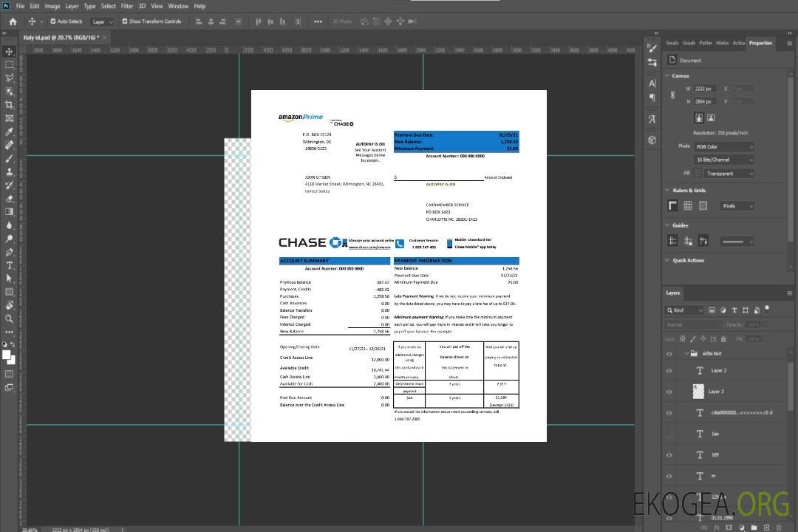Select the Path Selection tool
The height and width of the screenshot is (532, 798).
[x=9, y=279]
